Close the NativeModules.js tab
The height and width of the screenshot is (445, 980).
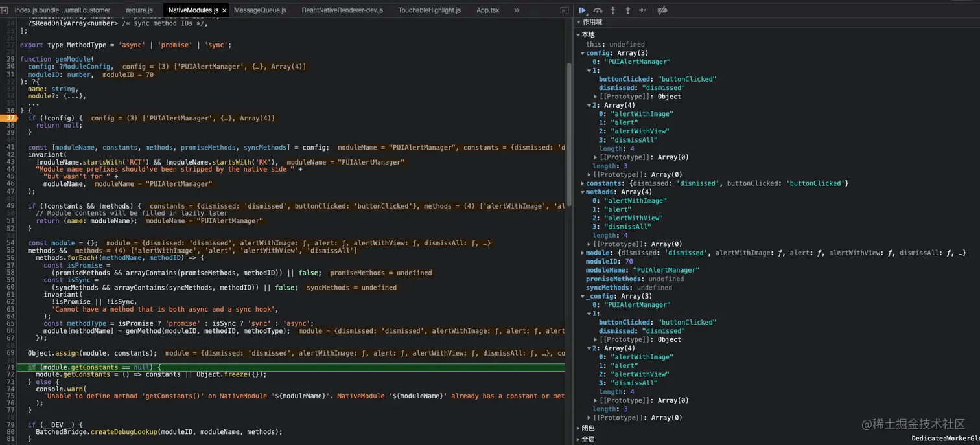[224, 11]
